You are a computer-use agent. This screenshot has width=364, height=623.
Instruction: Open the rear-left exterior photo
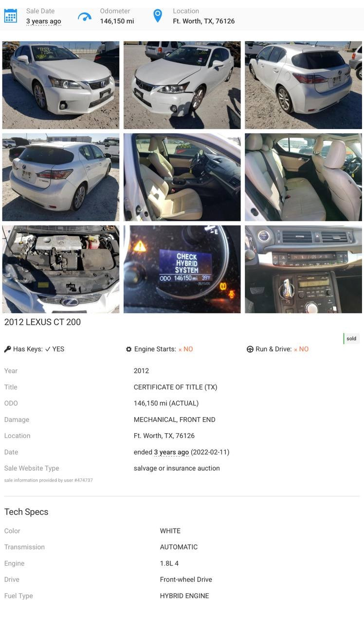[61, 177]
